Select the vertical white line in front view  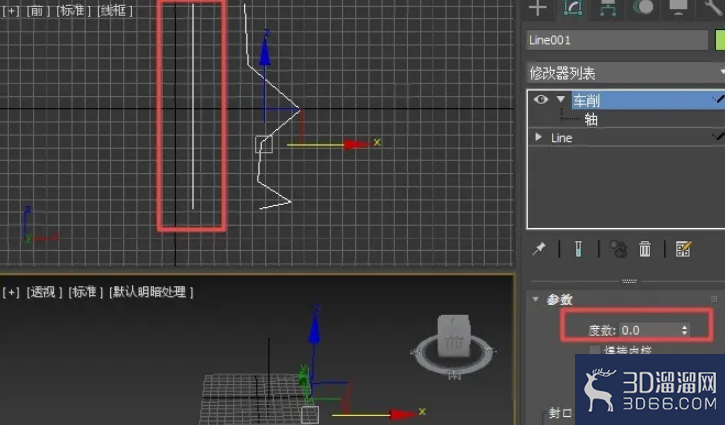pos(193,106)
